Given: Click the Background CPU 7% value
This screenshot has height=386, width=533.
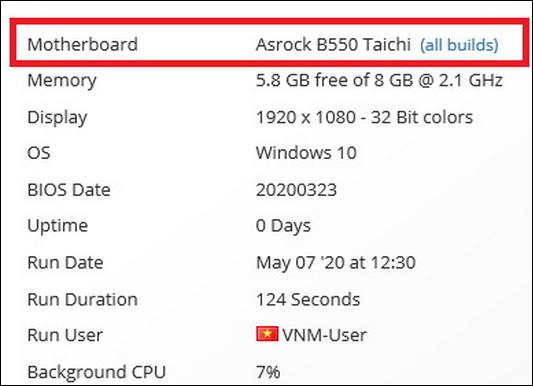Looking at the screenshot, I should (268, 372).
